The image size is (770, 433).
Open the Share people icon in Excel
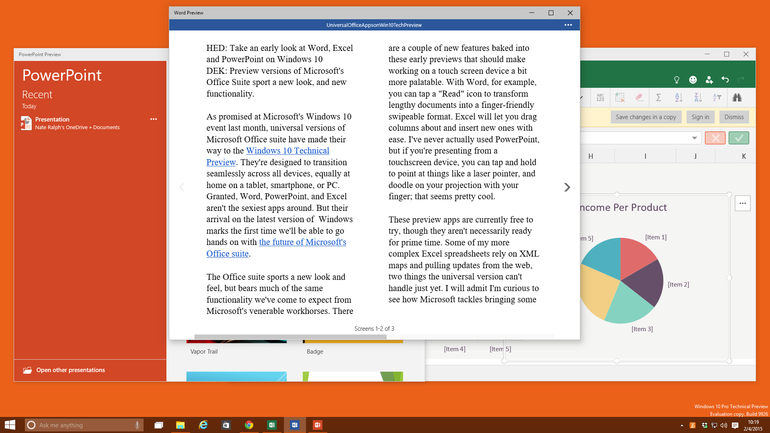(x=709, y=80)
